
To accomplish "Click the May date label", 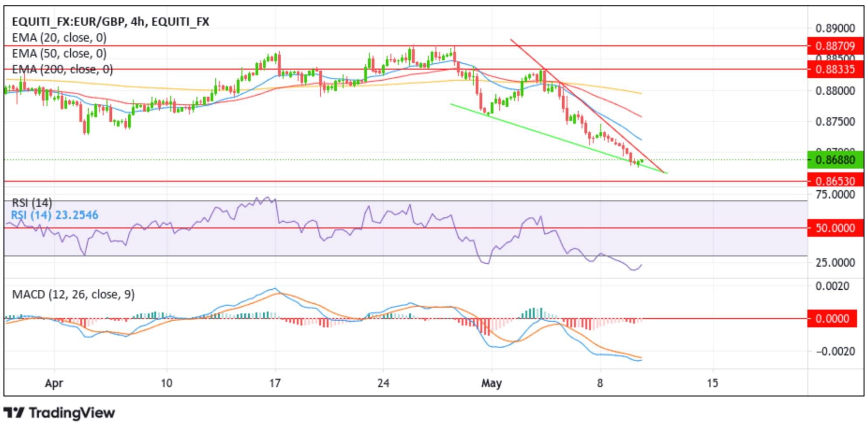I will [x=491, y=384].
